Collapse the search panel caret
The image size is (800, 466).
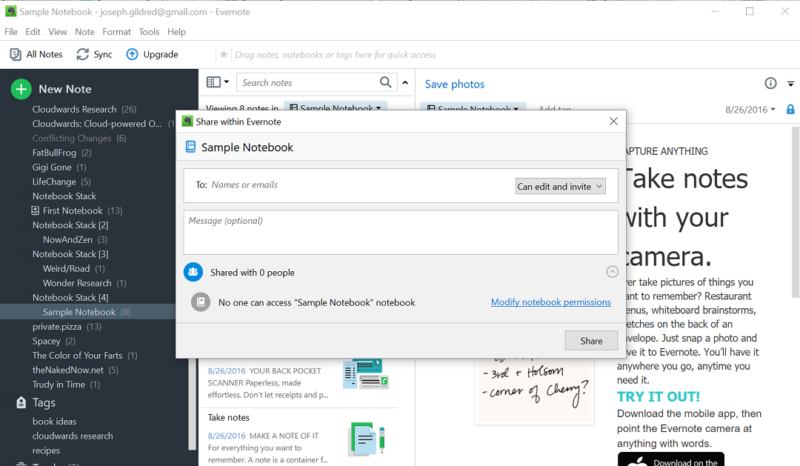(x=405, y=82)
